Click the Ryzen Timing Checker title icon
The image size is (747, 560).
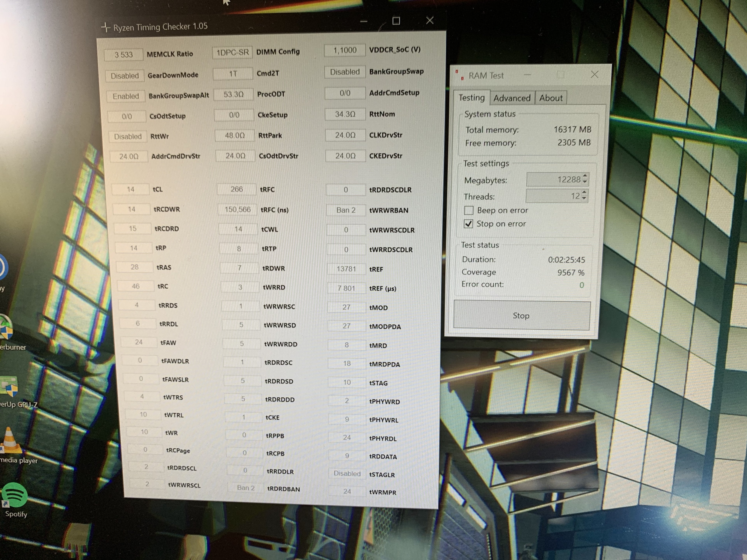tap(106, 27)
